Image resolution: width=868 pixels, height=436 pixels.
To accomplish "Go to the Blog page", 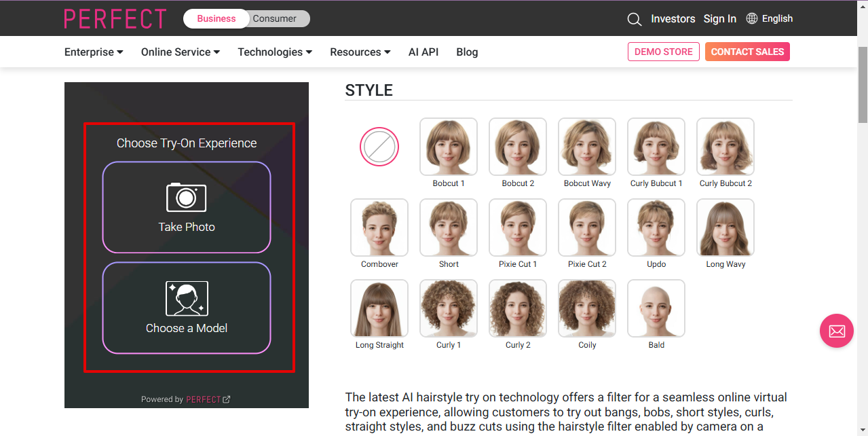I will [467, 52].
